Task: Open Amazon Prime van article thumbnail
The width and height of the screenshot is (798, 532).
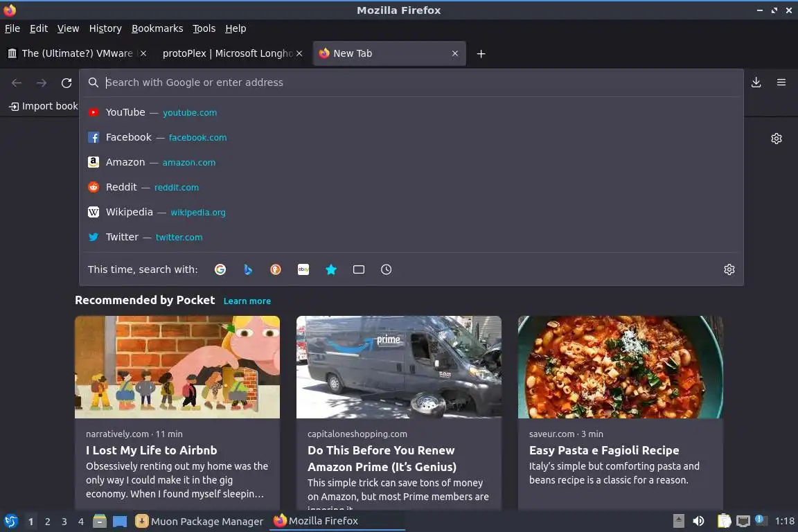Action: [x=399, y=367]
